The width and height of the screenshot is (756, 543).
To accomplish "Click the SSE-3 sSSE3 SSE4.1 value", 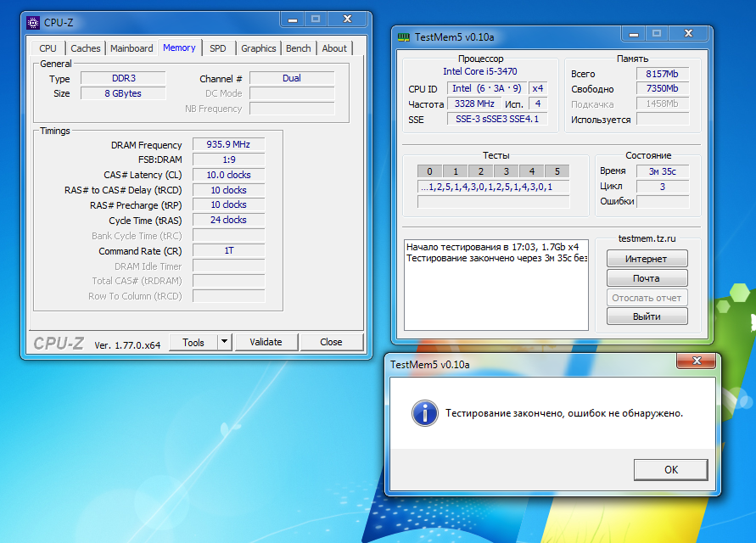I will pyautogui.click(x=497, y=119).
